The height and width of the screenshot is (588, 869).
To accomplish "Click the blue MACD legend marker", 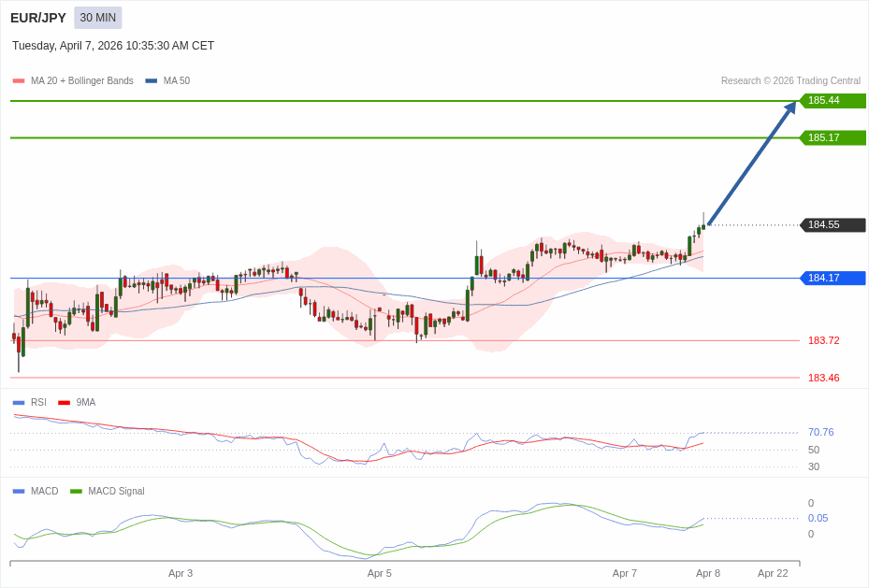I will coord(19,492).
